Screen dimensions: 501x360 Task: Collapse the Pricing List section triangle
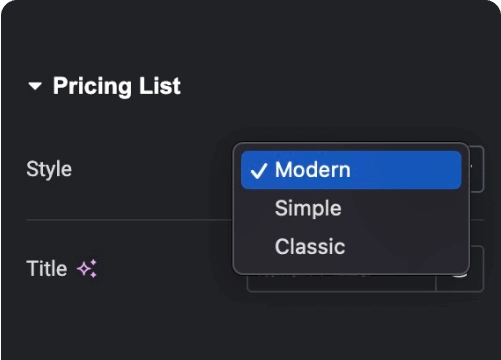pos(35,86)
